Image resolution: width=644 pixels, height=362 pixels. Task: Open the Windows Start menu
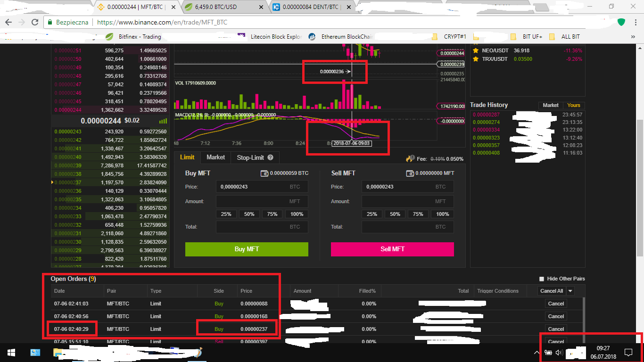11,352
